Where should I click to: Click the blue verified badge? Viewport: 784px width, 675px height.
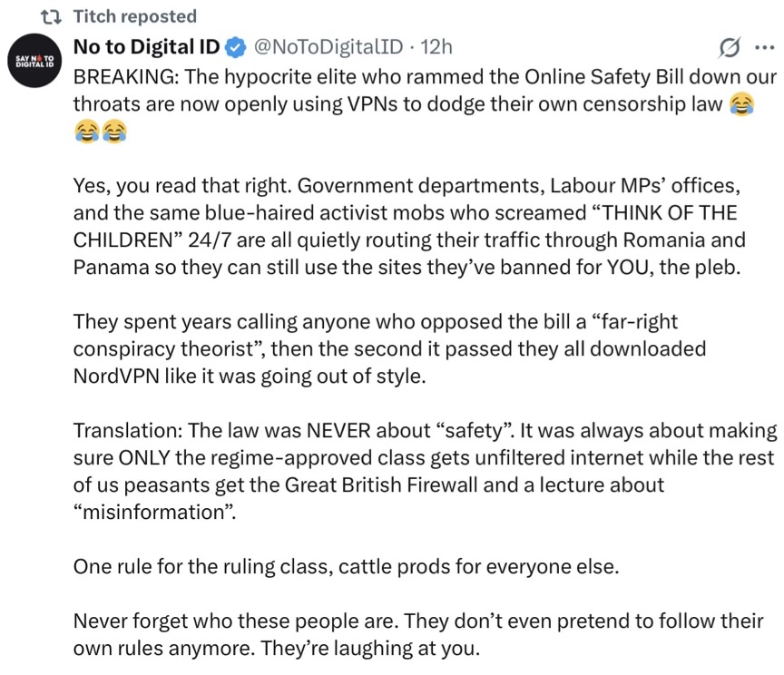point(233,46)
